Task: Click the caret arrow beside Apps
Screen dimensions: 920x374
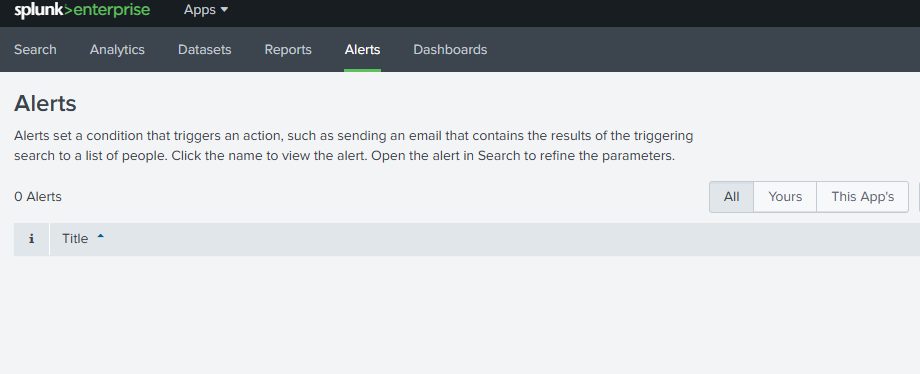Action: coord(224,10)
